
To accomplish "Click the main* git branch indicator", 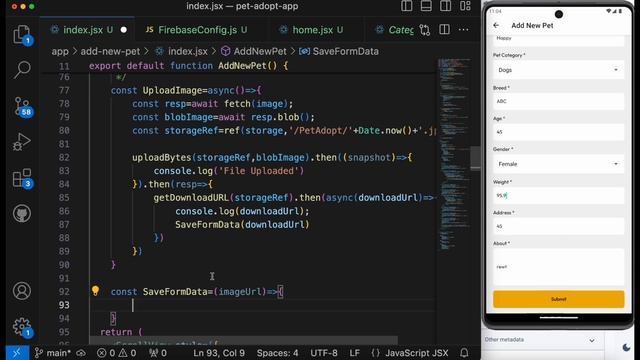I will tap(53, 353).
